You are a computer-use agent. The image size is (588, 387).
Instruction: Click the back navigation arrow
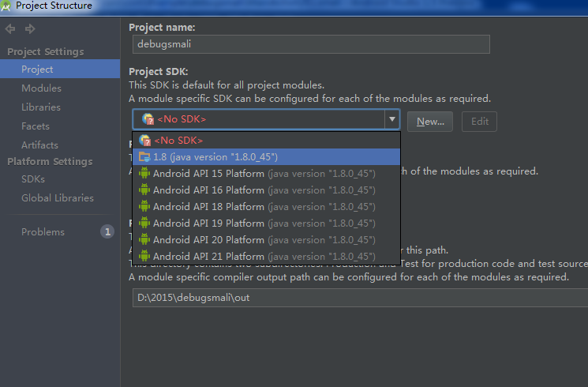click(x=10, y=28)
